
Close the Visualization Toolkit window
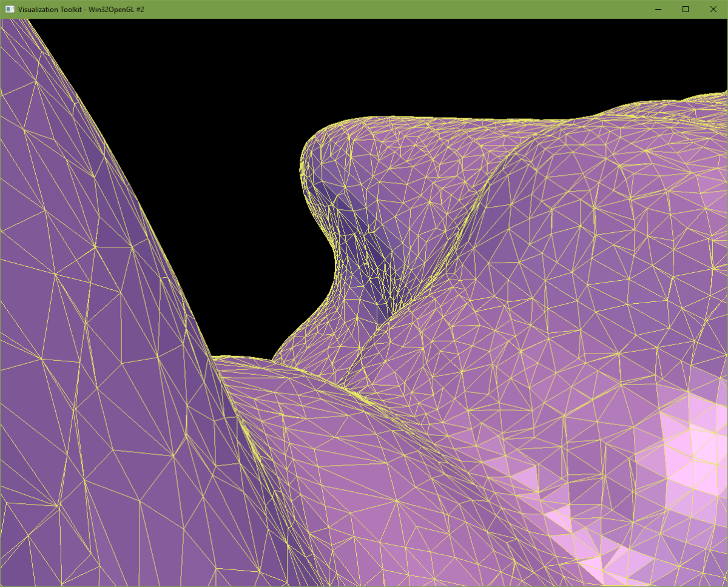point(713,9)
